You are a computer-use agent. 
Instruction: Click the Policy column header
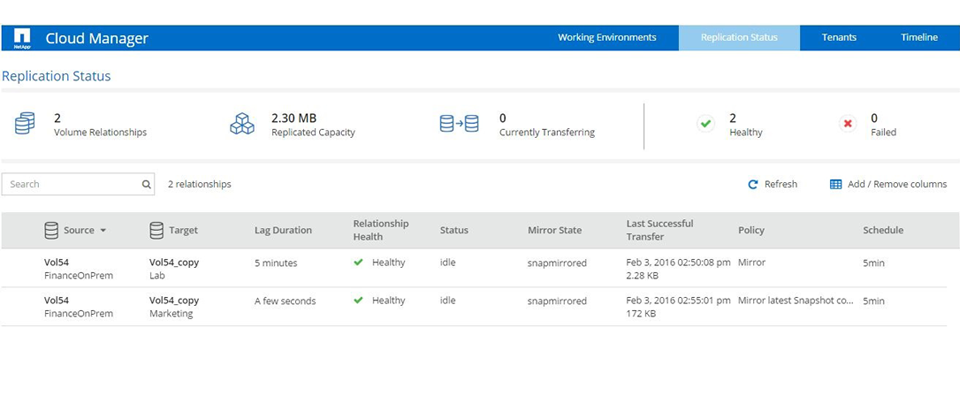point(751,231)
